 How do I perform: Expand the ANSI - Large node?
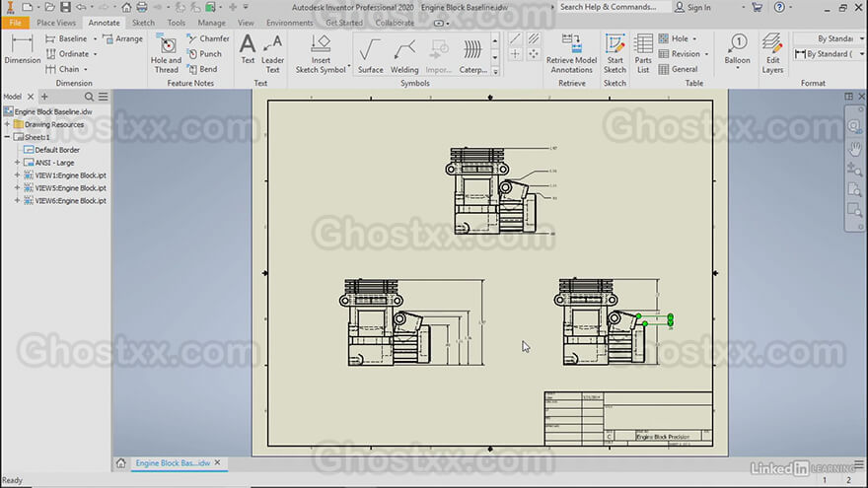coord(17,163)
